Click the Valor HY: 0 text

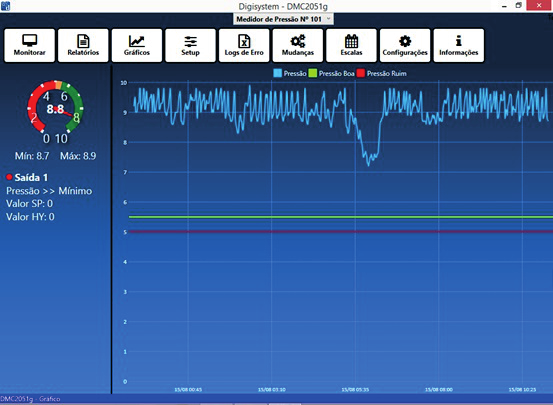30,217
